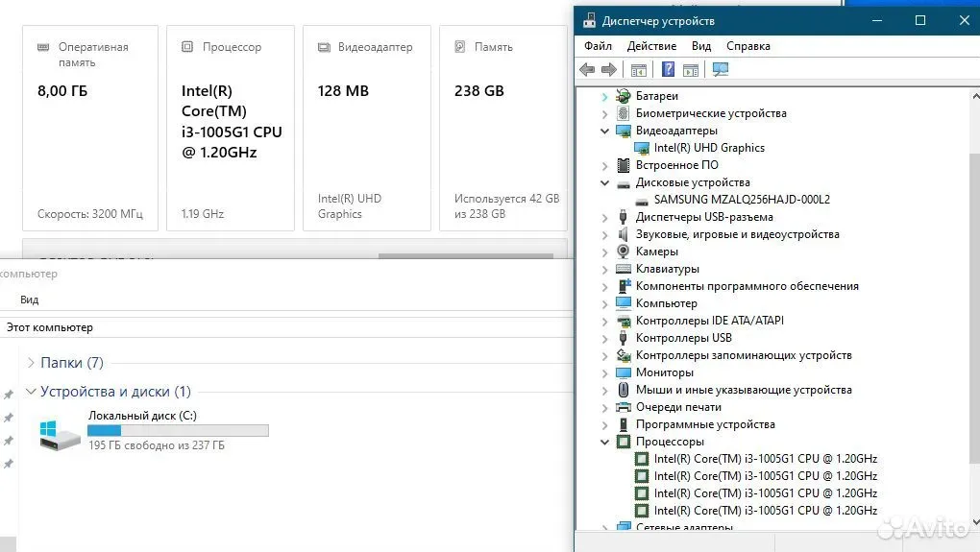Click the icon of Компоненты программного обеспечения
The height and width of the screenshot is (552, 980).
(x=624, y=286)
